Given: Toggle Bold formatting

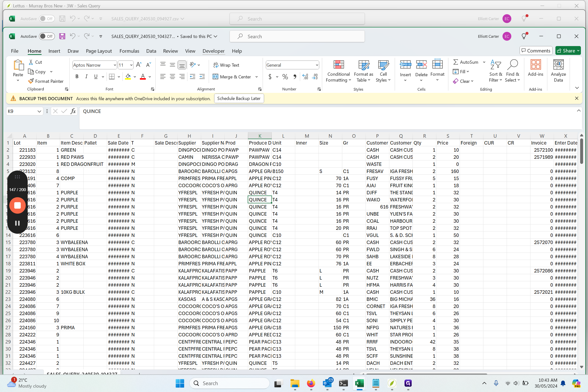Looking at the screenshot, I should (x=77, y=77).
